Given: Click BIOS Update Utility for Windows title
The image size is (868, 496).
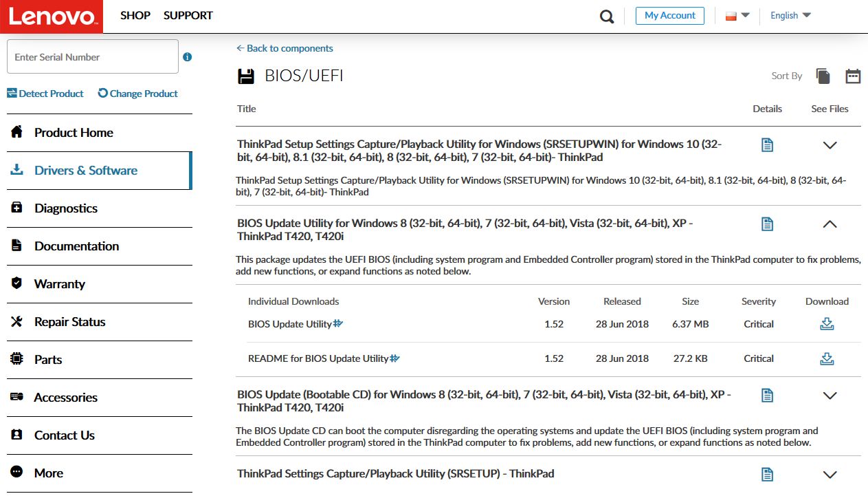Looking at the screenshot, I should click(465, 229).
